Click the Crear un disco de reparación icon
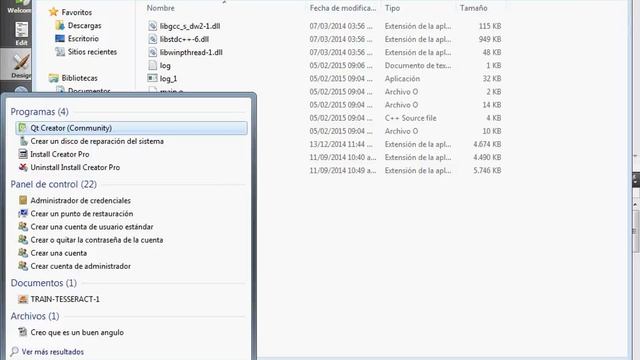Image resolution: width=640 pixels, height=360 pixels. [23, 141]
